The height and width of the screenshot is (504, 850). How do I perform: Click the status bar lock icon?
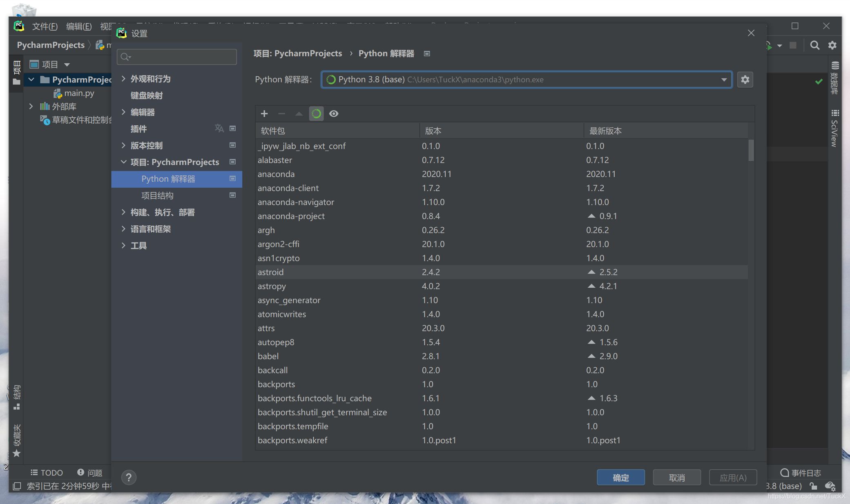(x=813, y=486)
